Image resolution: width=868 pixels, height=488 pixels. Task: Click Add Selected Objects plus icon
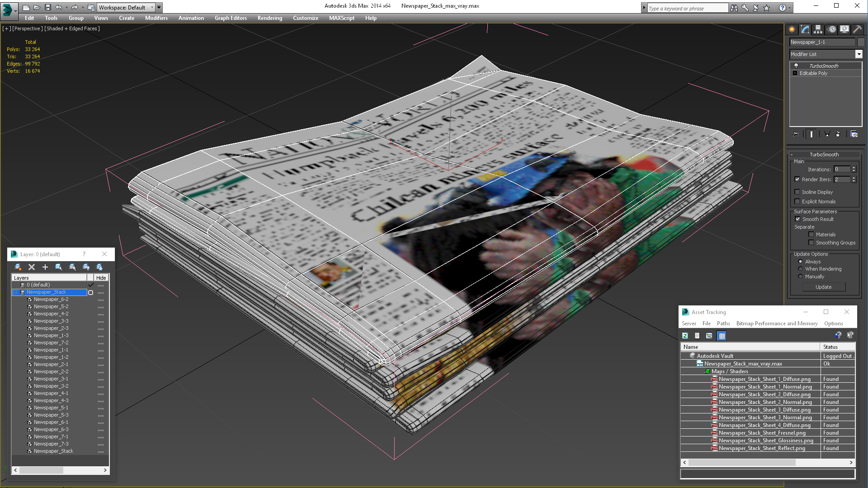coord(45,267)
